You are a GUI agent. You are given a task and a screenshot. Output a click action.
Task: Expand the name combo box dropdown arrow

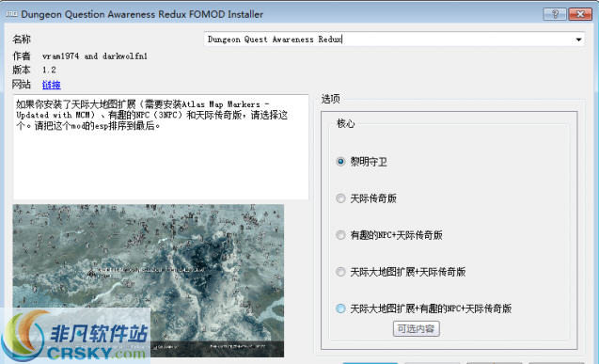(578, 40)
